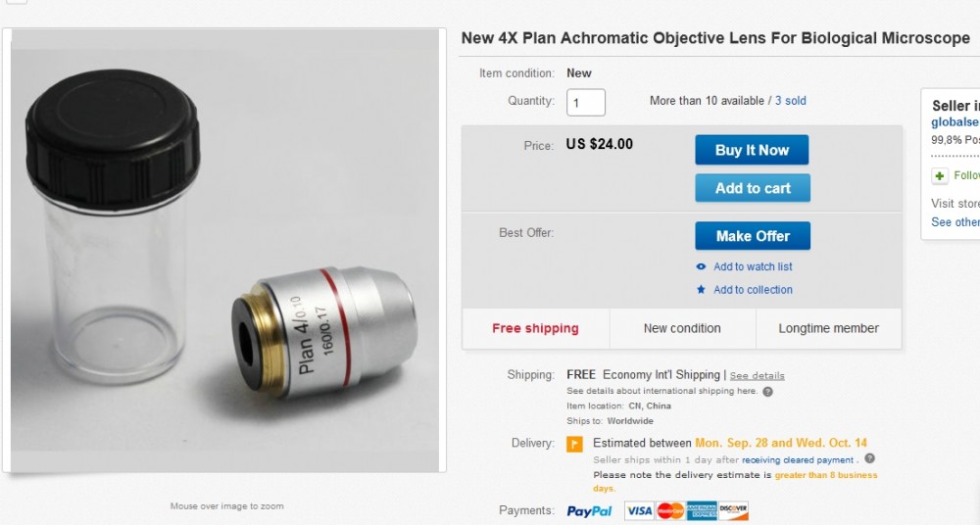Click the orange delivery flag icon
The height and width of the screenshot is (525, 980).
(x=575, y=444)
